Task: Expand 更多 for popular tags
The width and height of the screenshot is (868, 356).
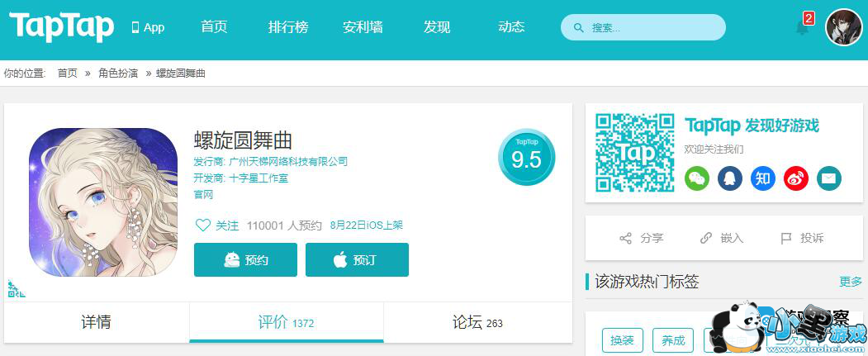Action: pyautogui.click(x=851, y=282)
